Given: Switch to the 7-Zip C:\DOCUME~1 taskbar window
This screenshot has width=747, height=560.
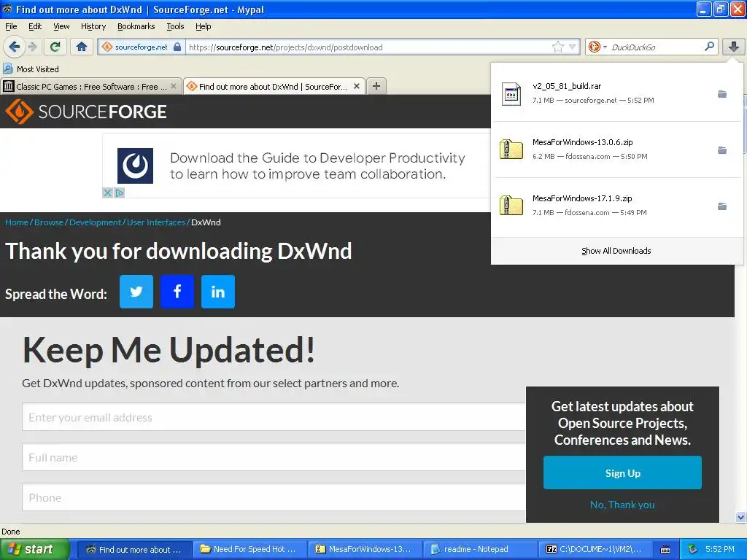Looking at the screenshot, I should pyautogui.click(x=595, y=550).
